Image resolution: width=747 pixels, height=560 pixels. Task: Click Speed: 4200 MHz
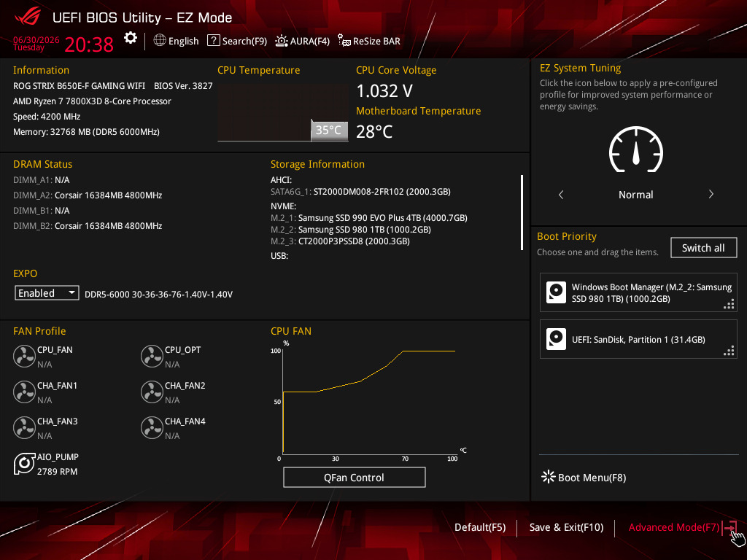click(47, 116)
